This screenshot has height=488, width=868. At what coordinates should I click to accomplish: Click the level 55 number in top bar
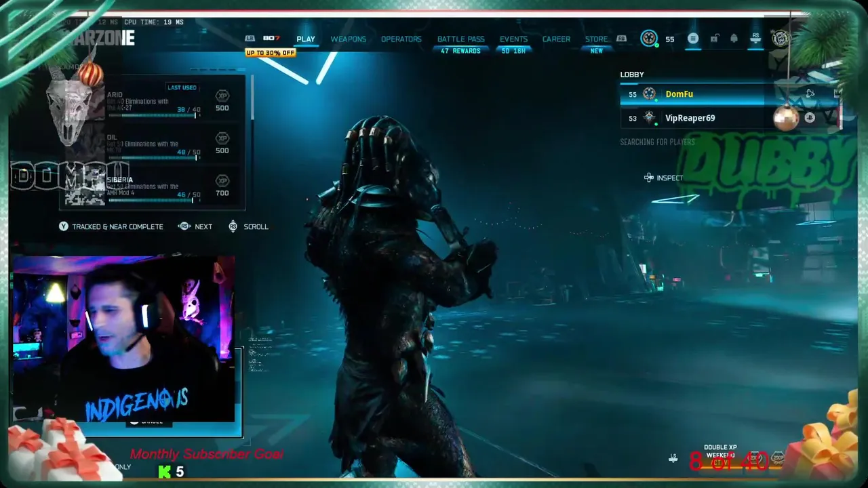tap(669, 39)
